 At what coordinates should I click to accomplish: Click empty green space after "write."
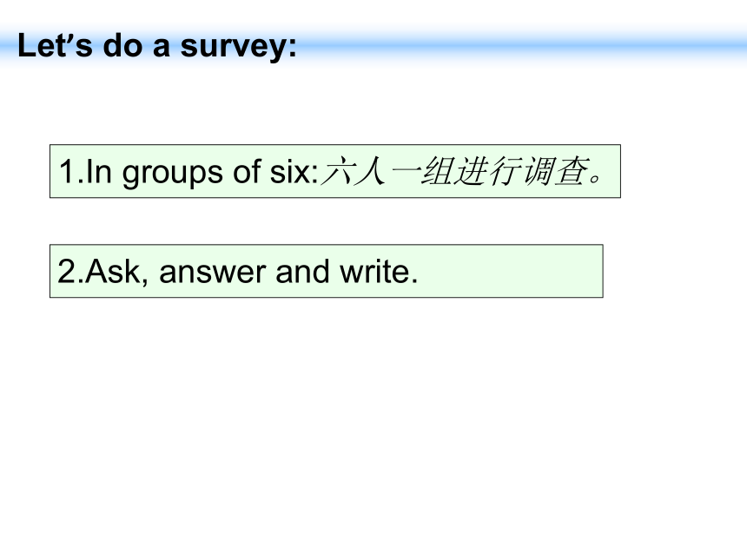[x=510, y=272]
